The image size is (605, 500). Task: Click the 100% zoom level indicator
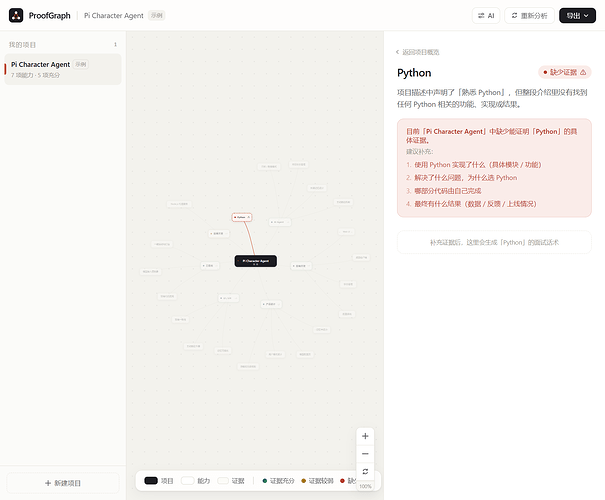[365, 486]
